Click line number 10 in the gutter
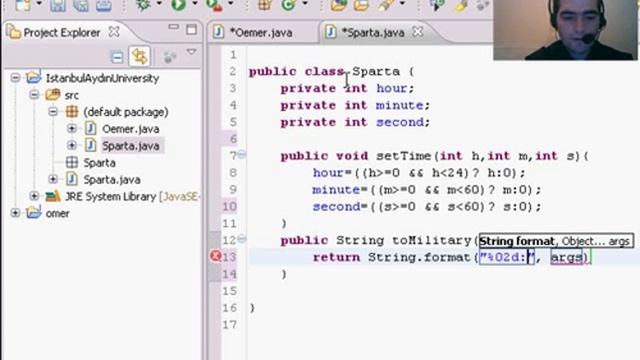 [229, 207]
